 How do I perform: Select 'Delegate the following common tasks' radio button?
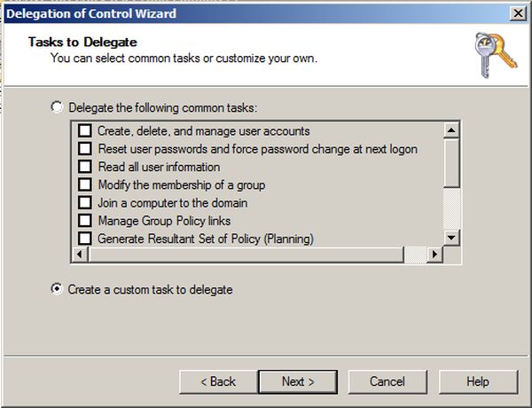[x=57, y=107]
